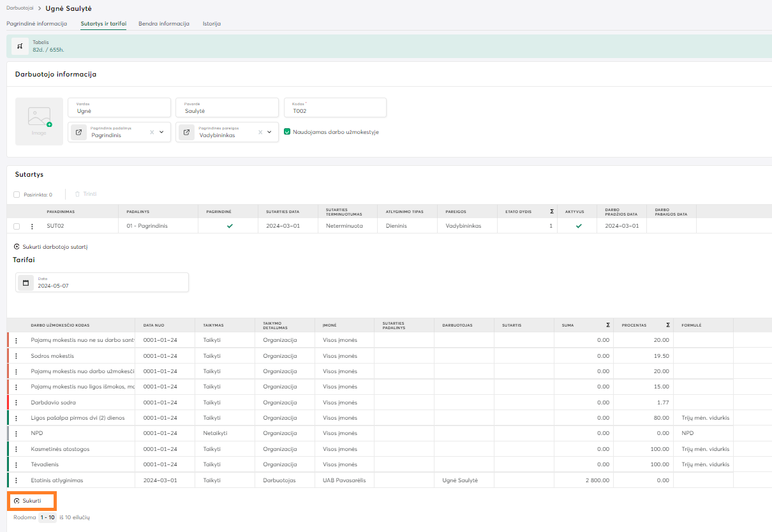This screenshot has width=772, height=532.
Task: Toggle the Naudojamas darbo užmokestyje checkbox
Action: [287, 132]
